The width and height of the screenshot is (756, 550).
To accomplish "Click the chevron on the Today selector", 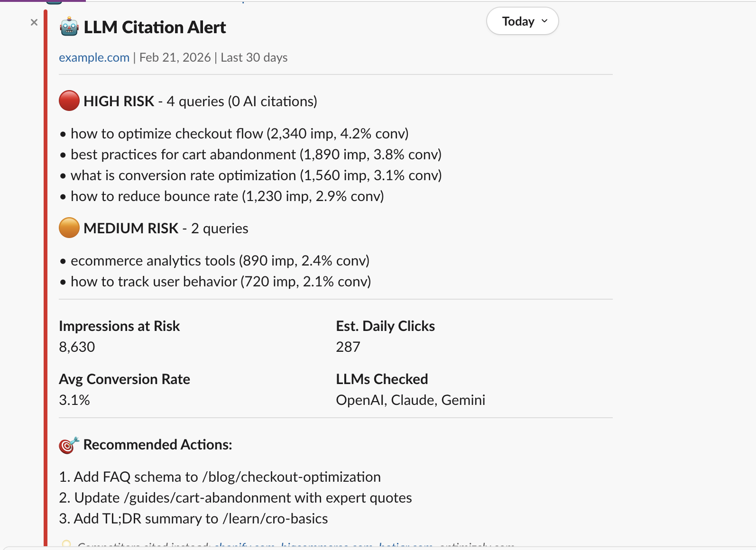I will 544,21.
